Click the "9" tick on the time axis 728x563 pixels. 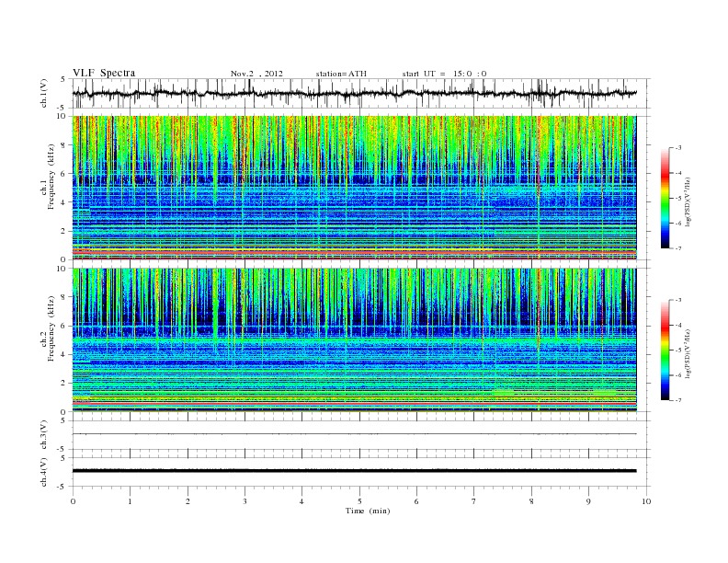[588, 501]
